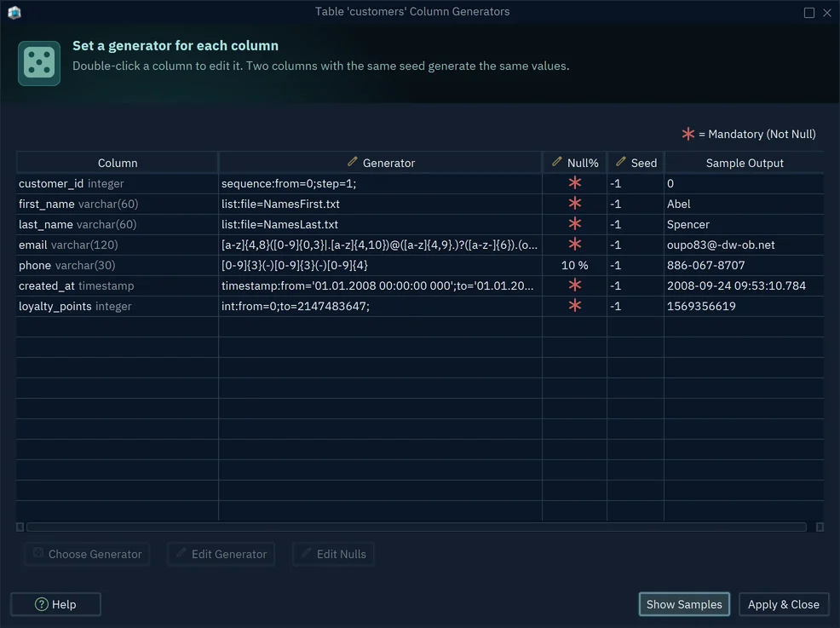Select the created_at timestamp row
The height and width of the screenshot is (628, 840).
420,285
